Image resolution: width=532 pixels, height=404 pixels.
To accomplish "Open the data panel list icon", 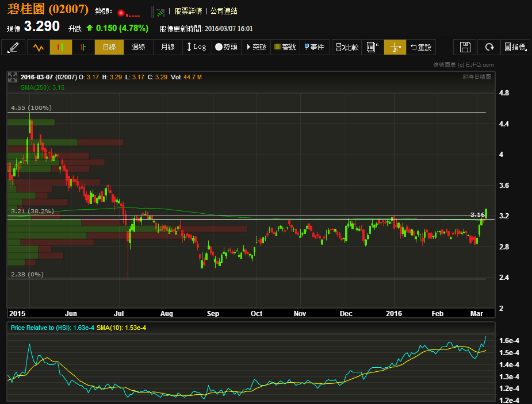I will pos(372,47).
